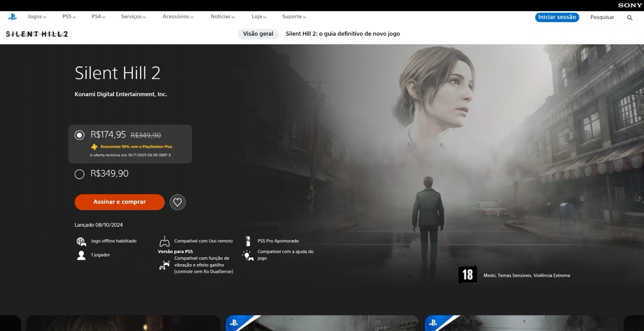Click the Konami Digital Entertainment publisher name
The height and width of the screenshot is (331, 644).
tap(121, 94)
